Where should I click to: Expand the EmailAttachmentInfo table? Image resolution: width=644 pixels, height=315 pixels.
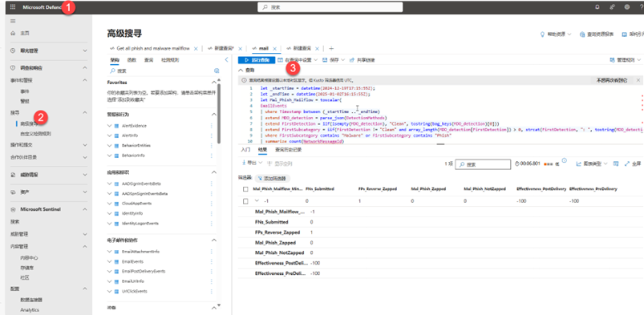109,252
